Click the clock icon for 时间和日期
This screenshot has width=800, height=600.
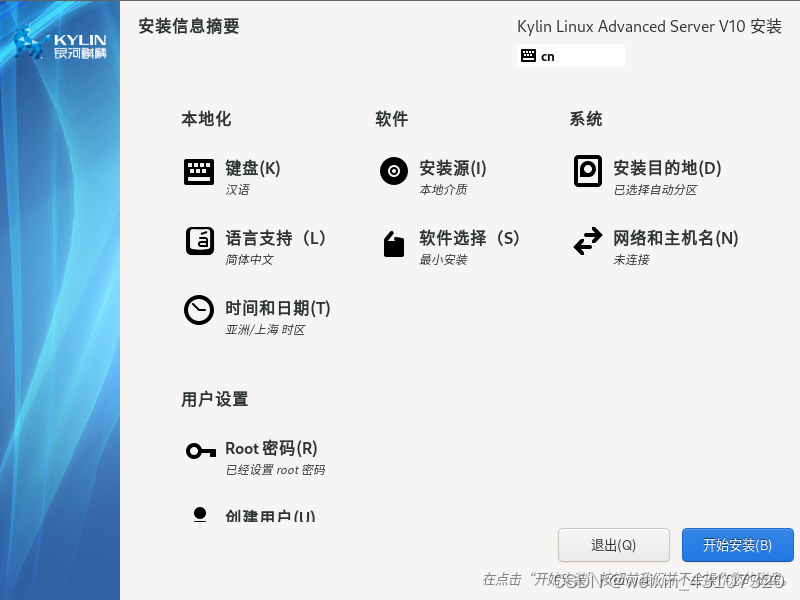pos(198,310)
